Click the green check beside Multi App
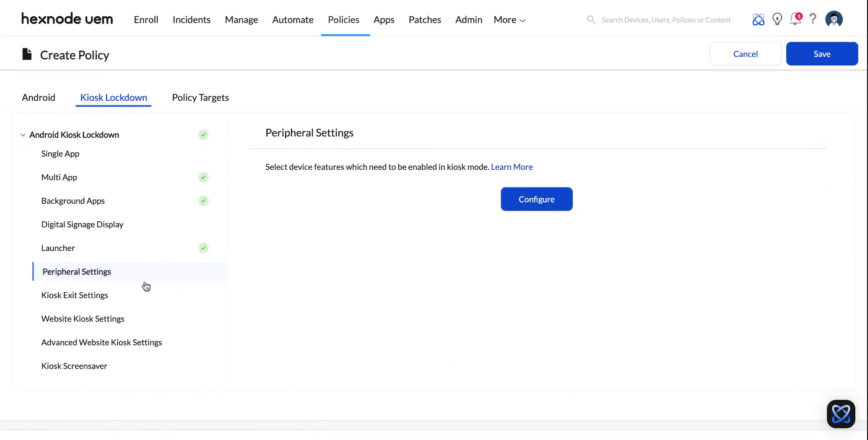The image size is (868, 440). [x=203, y=177]
